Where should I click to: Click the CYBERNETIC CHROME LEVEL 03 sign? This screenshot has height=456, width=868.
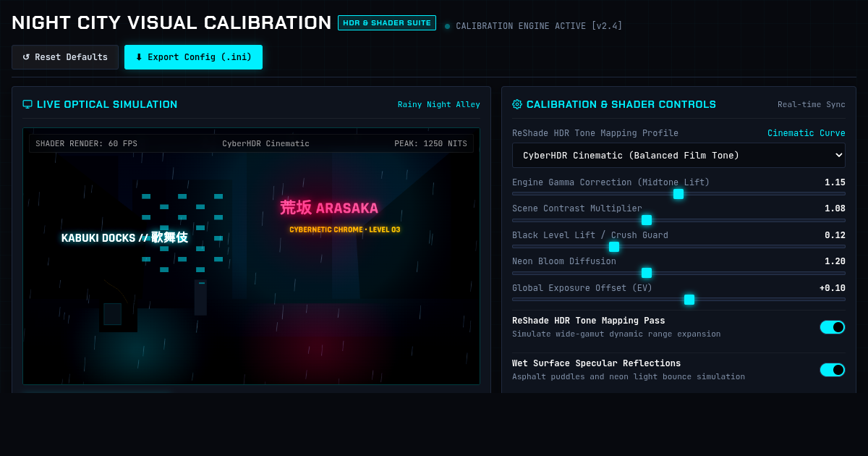[345, 229]
